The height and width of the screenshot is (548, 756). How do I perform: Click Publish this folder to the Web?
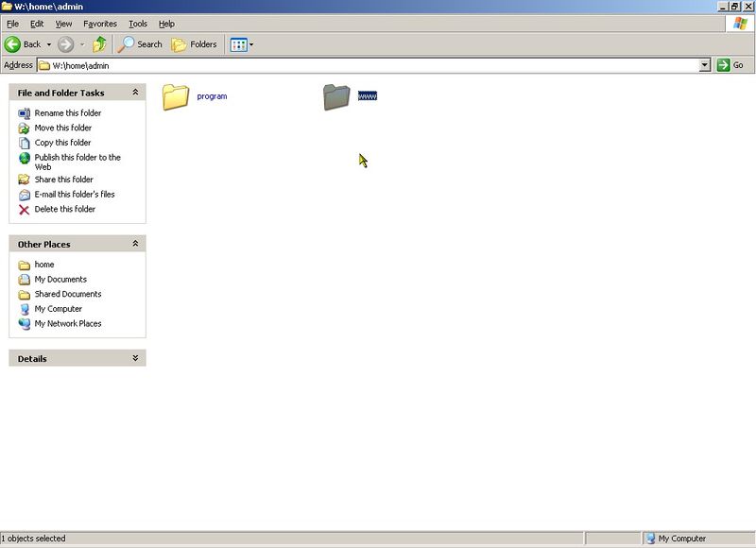(x=77, y=162)
